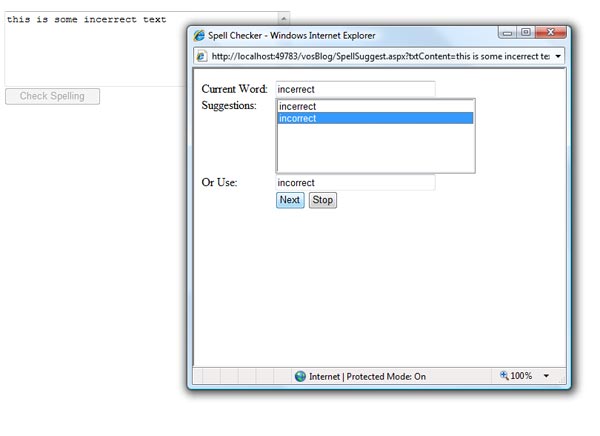Select highlighted 'incorrect' suggestion

click(375, 118)
